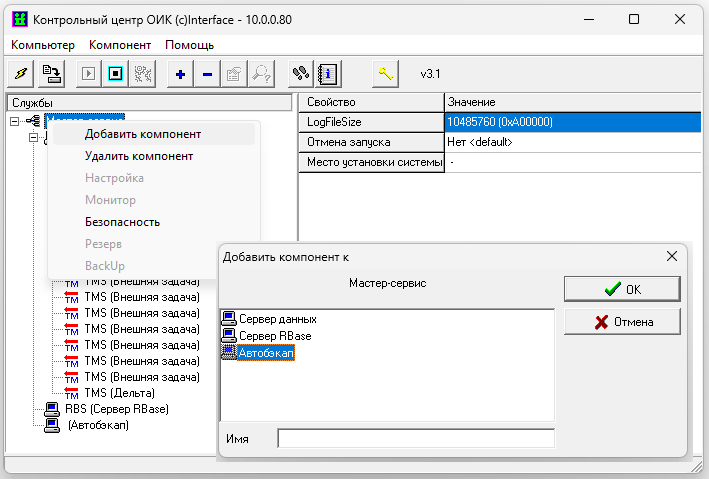Open the info notebook toolbar icon
The image size is (709, 479).
point(326,73)
